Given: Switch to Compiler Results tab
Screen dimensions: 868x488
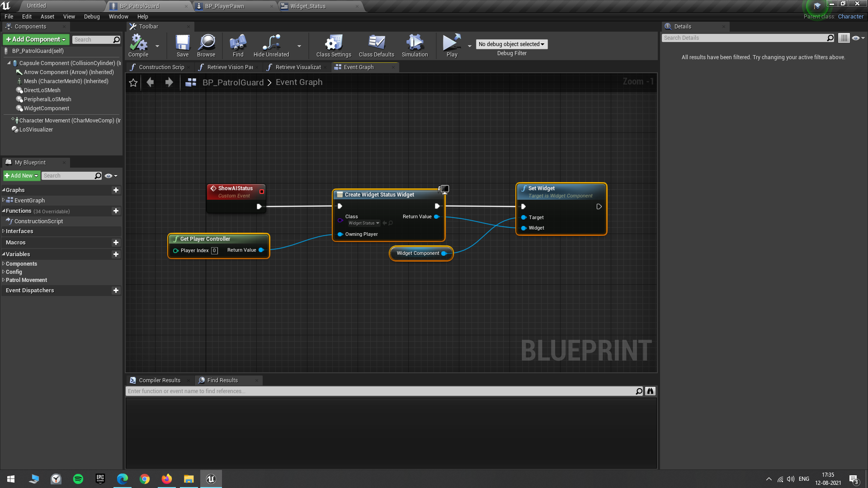Looking at the screenshot, I should pos(160,380).
